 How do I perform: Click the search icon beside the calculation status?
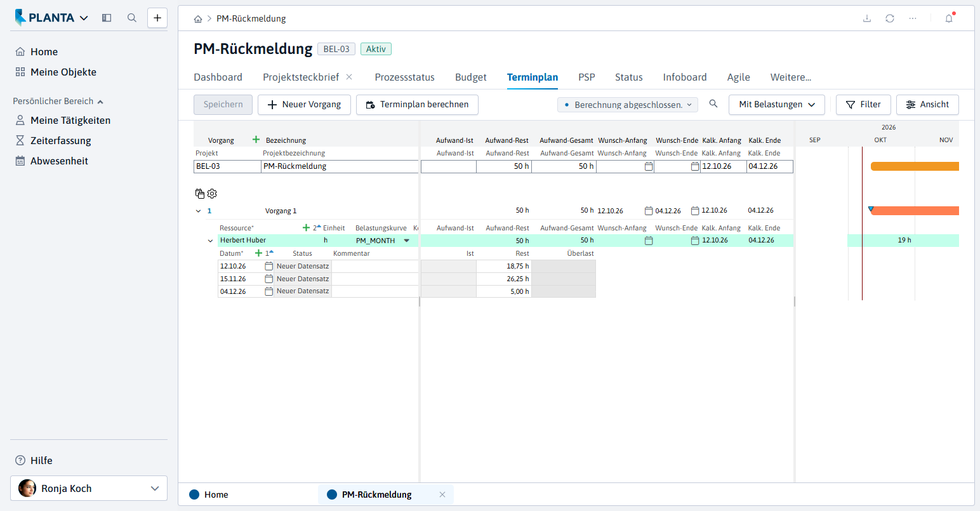[x=713, y=103]
